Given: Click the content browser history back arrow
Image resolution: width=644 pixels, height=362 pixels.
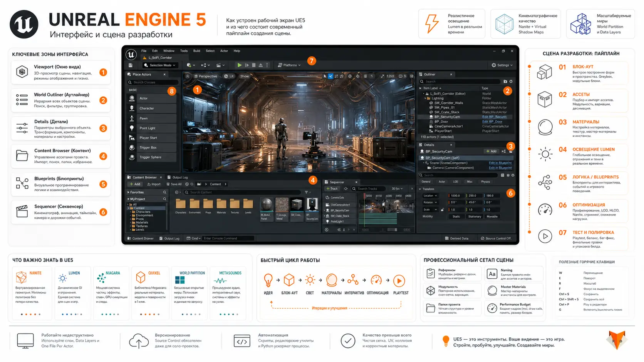Looking at the screenshot, I should click(x=187, y=184).
